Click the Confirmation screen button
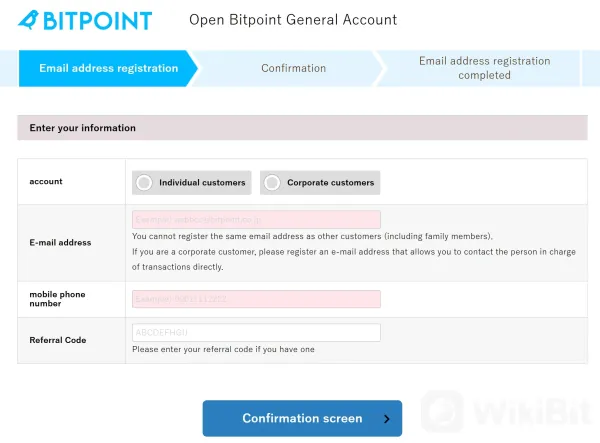 302,419
